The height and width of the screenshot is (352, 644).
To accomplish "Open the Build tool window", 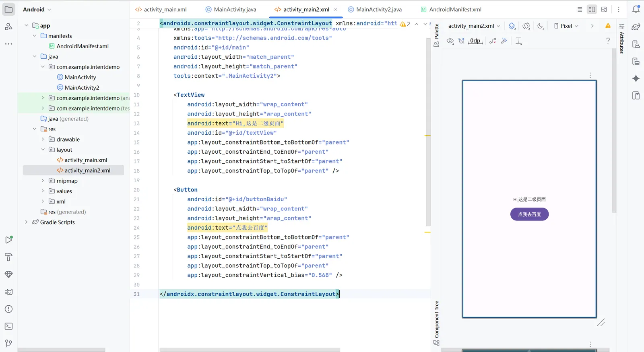I will [8, 257].
